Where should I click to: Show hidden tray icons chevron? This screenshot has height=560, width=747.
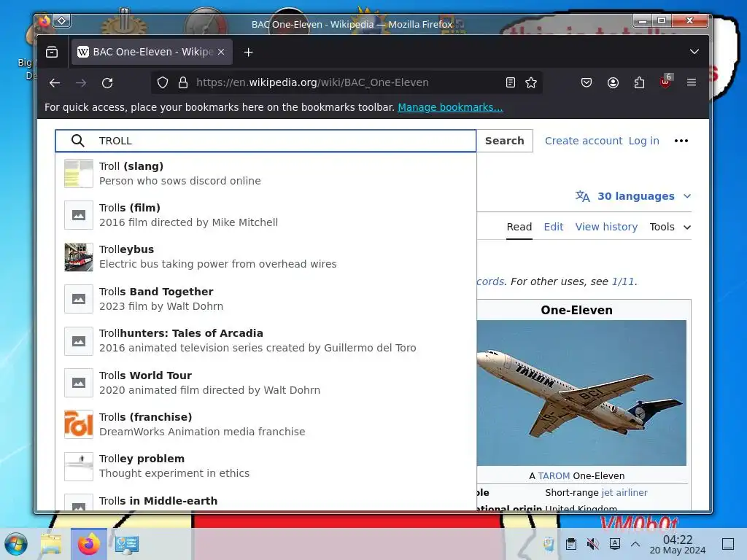pyautogui.click(x=635, y=544)
